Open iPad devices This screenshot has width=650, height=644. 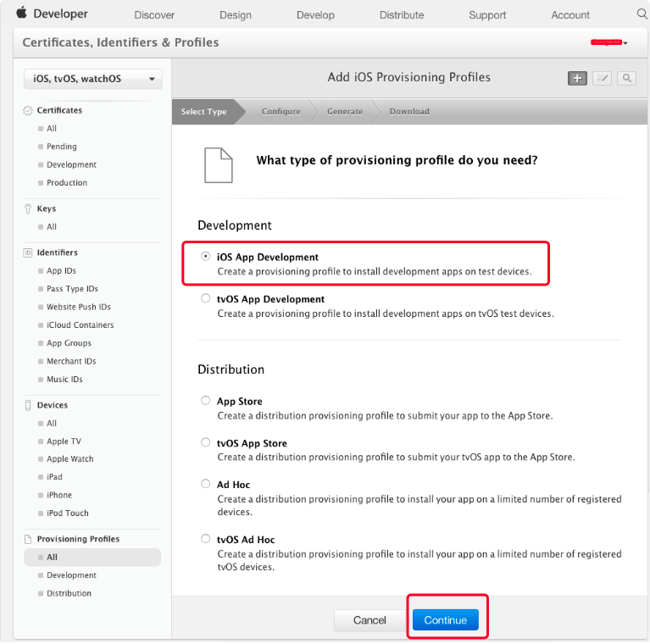[54, 477]
